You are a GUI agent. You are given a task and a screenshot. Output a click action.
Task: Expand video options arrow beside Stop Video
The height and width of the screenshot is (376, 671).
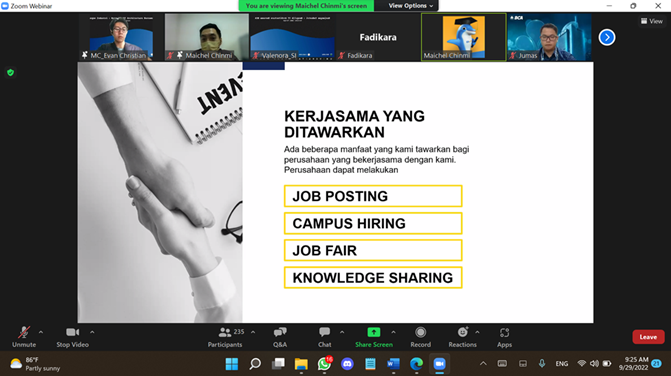pos(92,332)
